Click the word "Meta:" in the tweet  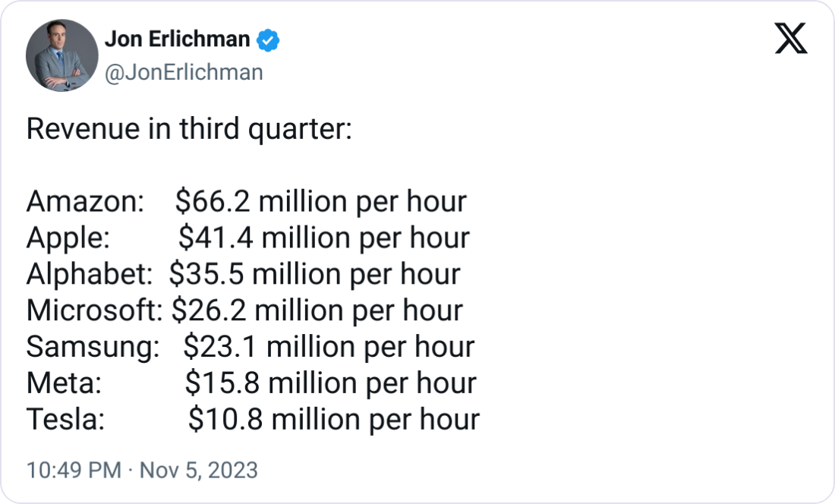(65, 383)
